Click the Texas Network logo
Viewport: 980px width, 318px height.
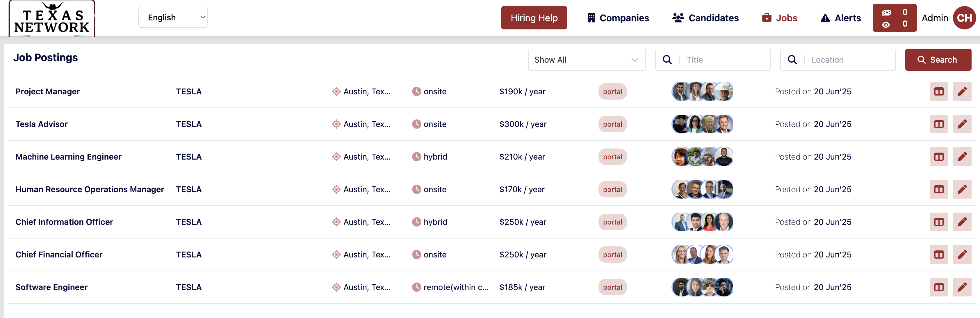click(x=52, y=18)
